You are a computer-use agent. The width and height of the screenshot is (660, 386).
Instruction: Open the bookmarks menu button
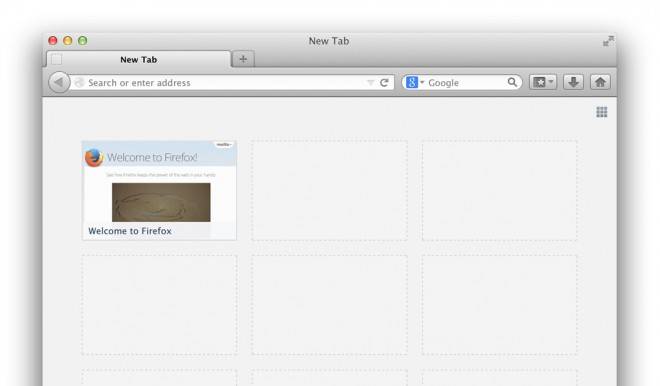coord(543,82)
